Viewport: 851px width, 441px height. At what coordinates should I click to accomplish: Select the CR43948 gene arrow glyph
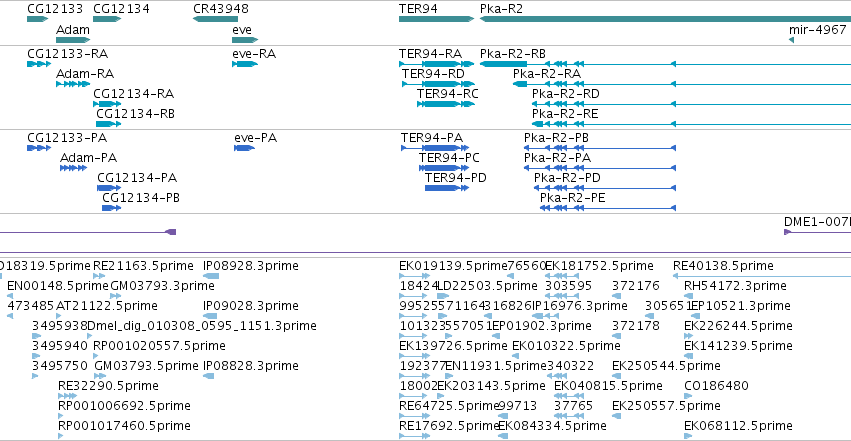pos(215,19)
